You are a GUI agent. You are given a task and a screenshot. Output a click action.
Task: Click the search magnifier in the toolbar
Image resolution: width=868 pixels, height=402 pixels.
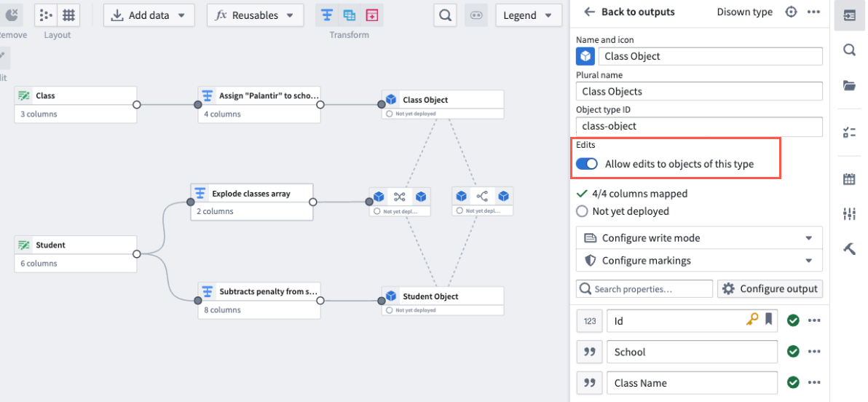click(x=444, y=15)
